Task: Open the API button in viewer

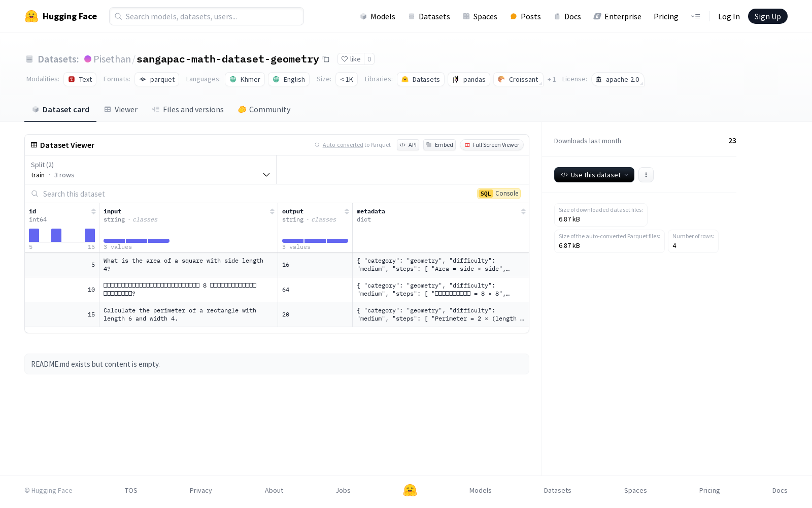Action: click(x=408, y=145)
